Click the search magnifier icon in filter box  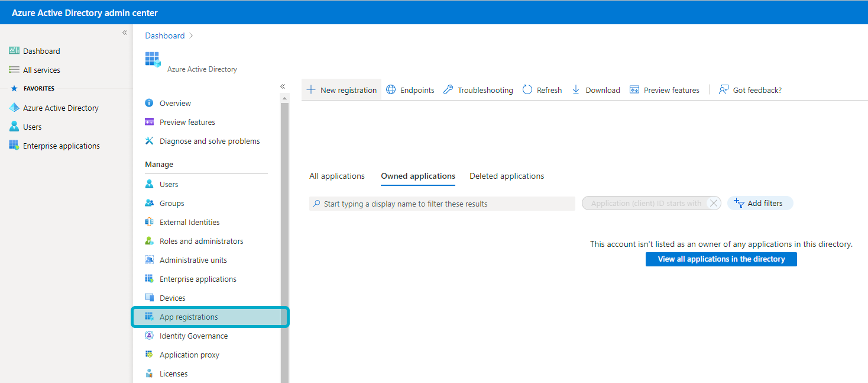[x=317, y=204]
